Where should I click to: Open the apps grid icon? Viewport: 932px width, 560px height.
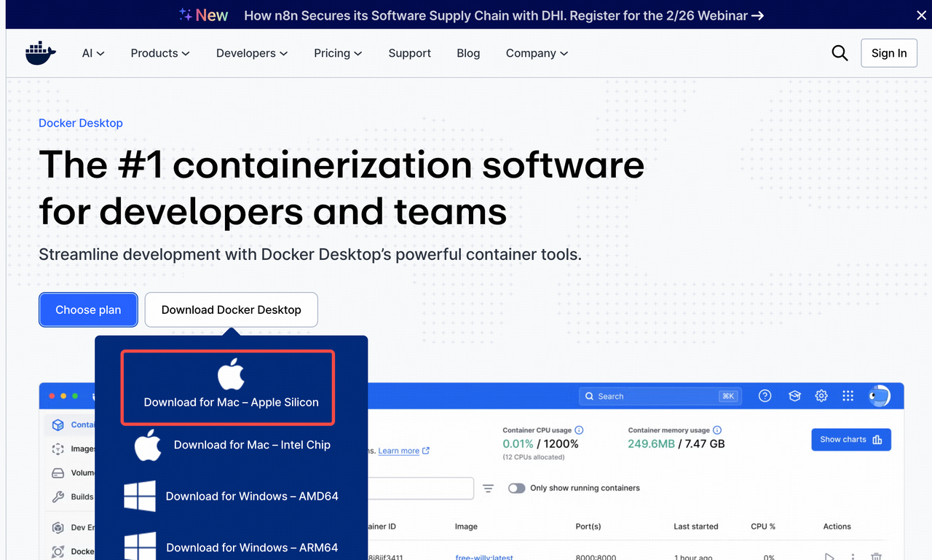848,396
